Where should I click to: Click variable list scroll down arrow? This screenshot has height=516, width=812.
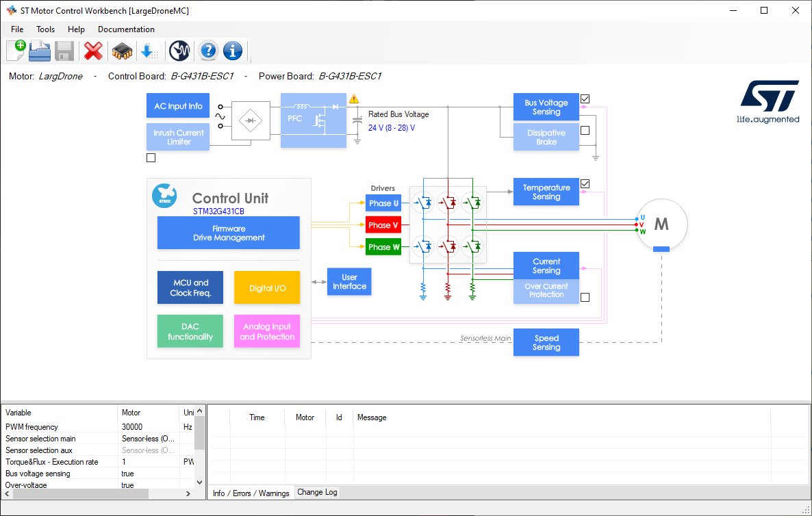click(x=200, y=482)
